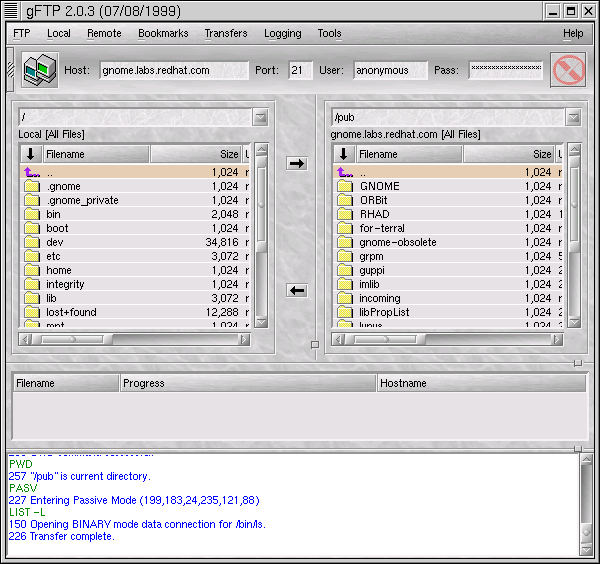
Task: Click the ORBit folder icon
Action: click(345, 200)
